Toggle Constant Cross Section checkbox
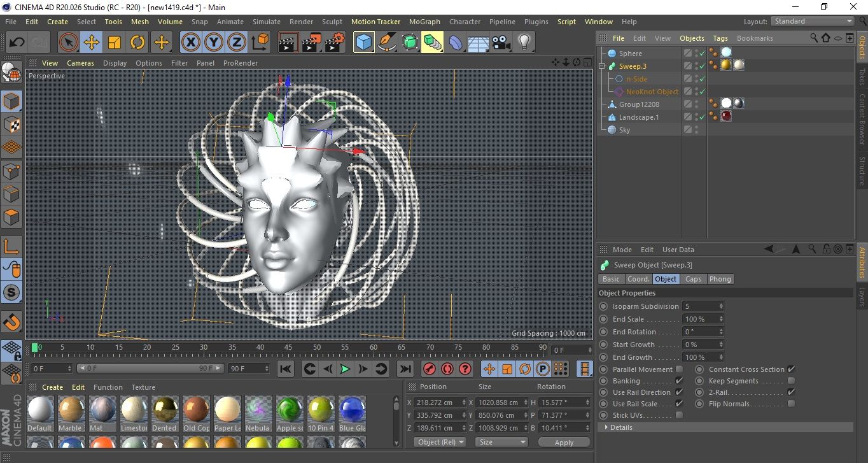 791,369
